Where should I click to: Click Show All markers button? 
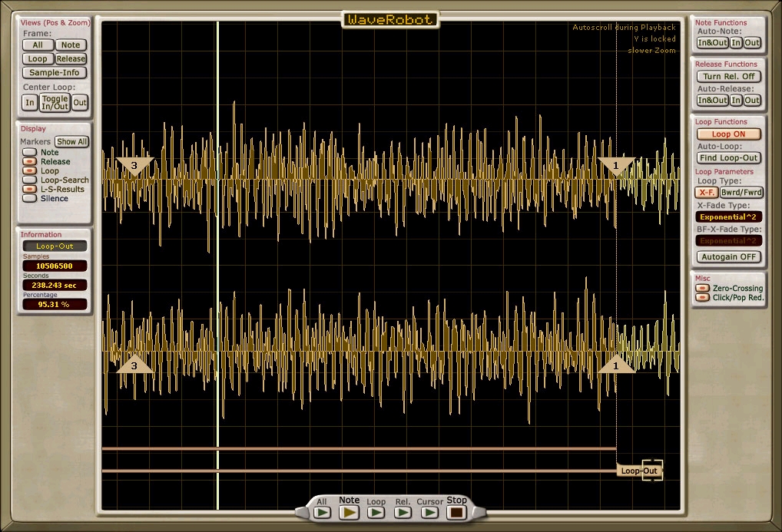pos(71,141)
